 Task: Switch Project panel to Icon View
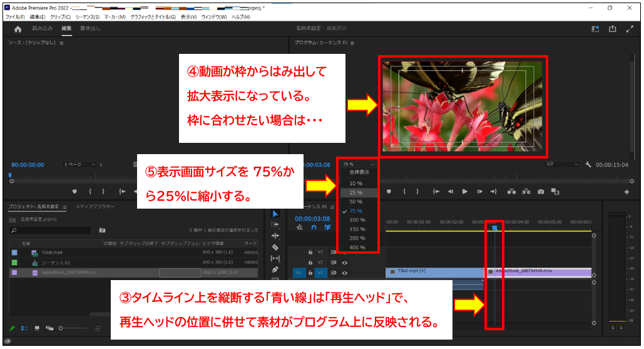click(x=37, y=328)
